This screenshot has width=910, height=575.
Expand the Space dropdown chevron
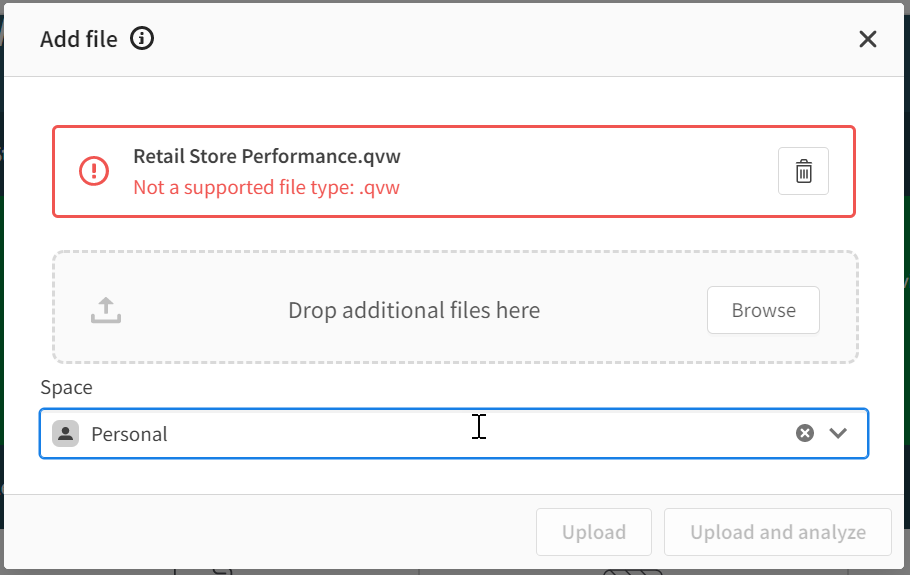click(x=838, y=433)
